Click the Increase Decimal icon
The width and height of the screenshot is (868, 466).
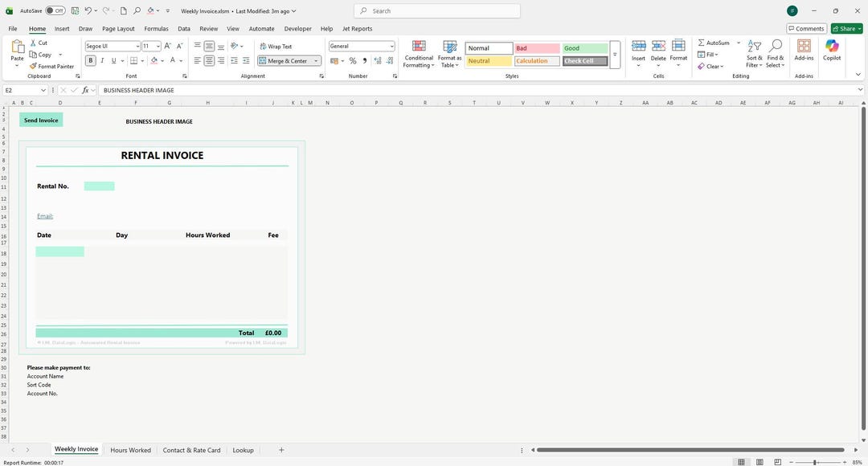378,61
